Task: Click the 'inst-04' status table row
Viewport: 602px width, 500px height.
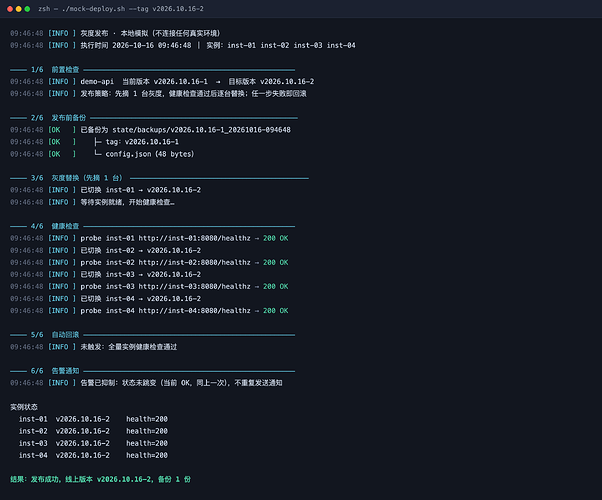Action: pos(93,455)
